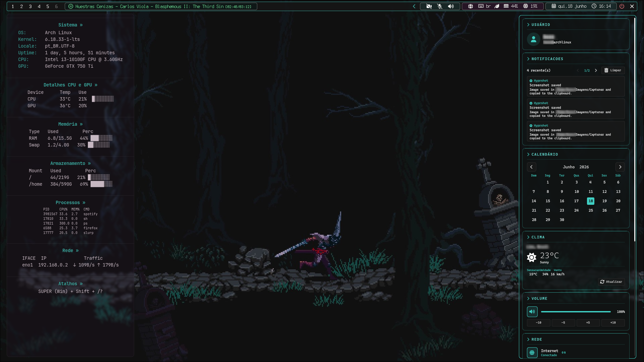Switch to workspace 3
The width and height of the screenshot is (644, 362).
[30, 6]
